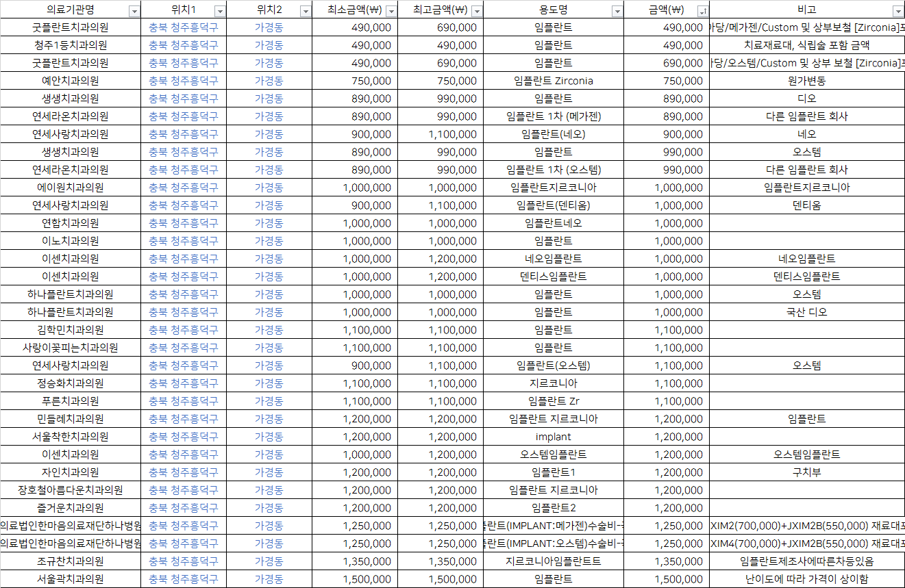Screen dimensions: 905x588
Task: Open the 최고금액(₩) filter dropdown
Action: point(477,11)
